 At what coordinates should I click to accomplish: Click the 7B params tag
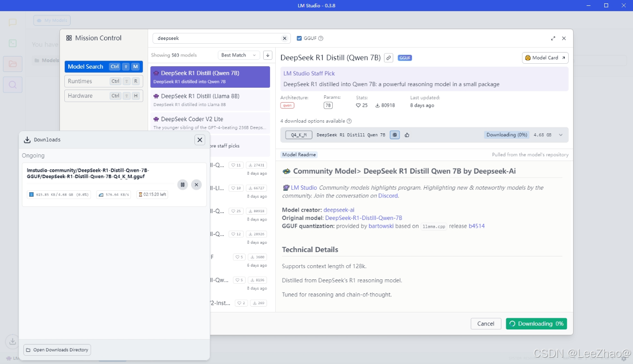328,106
